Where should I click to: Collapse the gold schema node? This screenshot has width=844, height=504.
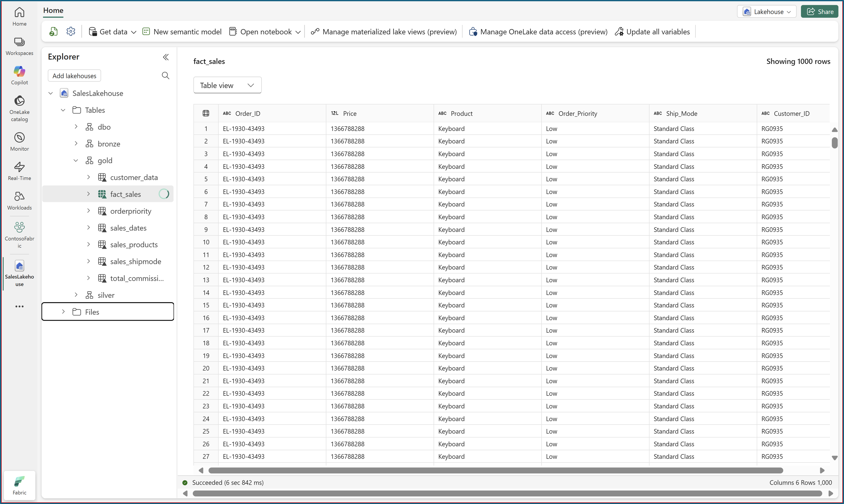[x=76, y=160]
